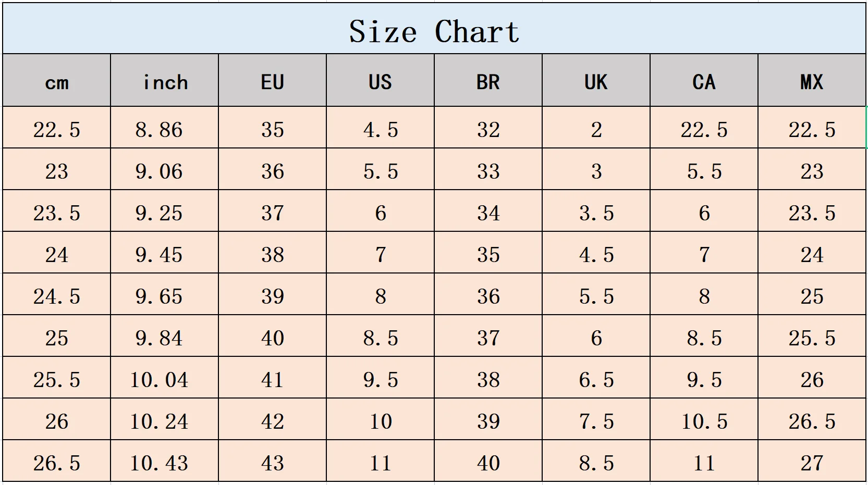Select the 24.5 cell in cm column
Image resolution: width=868 pixels, height=485 pixels.
(56, 296)
